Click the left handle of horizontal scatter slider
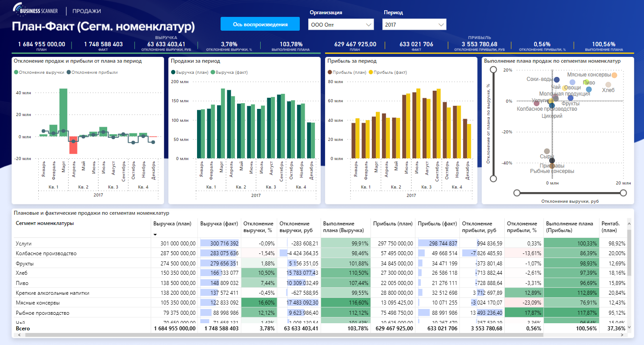Viewport: 644px width, 345px height. [x=516, y=193]
